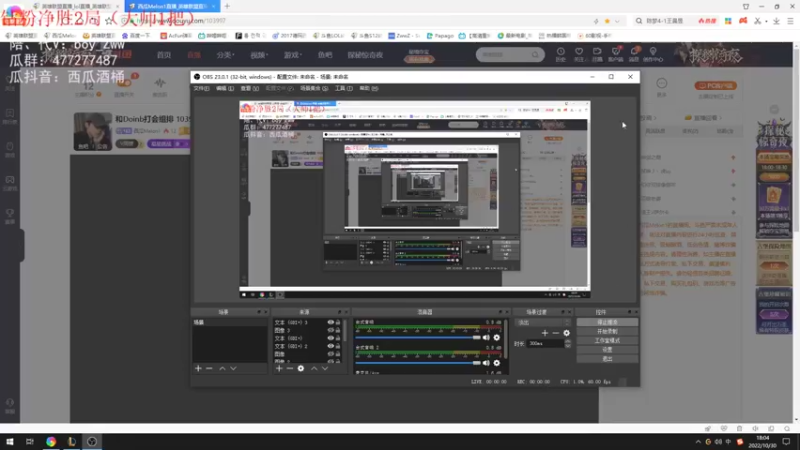Click the 关注 heart icon on Douyu header
800x450 pixels.
[x=579, y=54]
